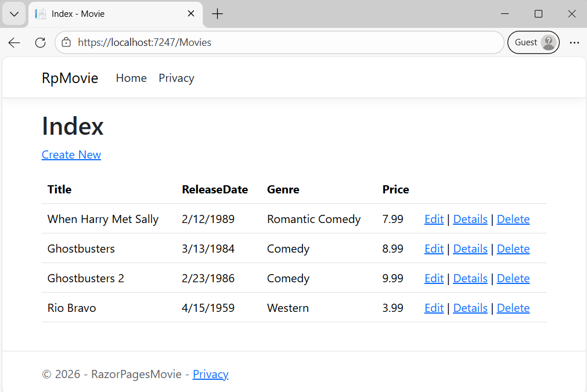
Task: Switch to the Home menu item
Action: click(131, 78)
